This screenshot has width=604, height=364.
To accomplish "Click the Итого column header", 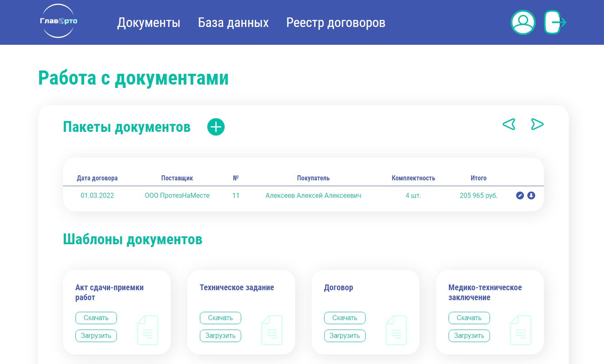I will (478, 178).
